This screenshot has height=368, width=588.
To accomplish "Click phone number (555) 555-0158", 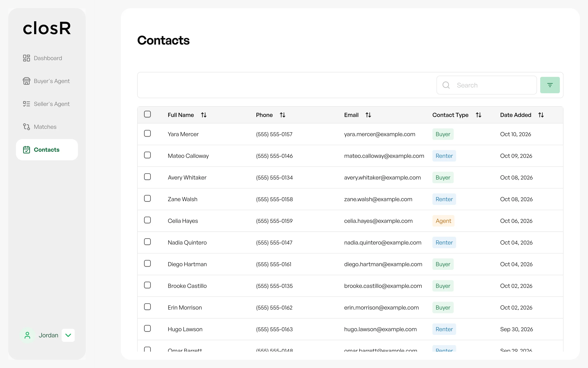I will pyautogui.click(x=274, y=199).
